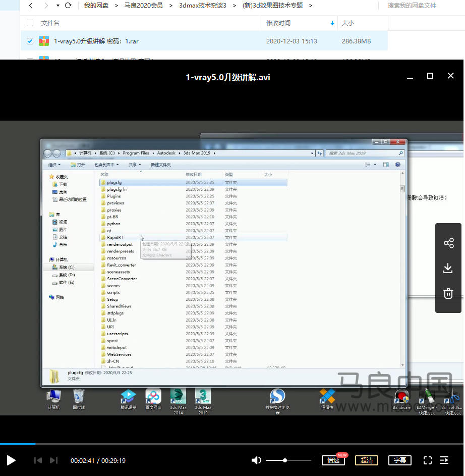
Task: Open the 超清 quality selector
Action: coord(367,460)
